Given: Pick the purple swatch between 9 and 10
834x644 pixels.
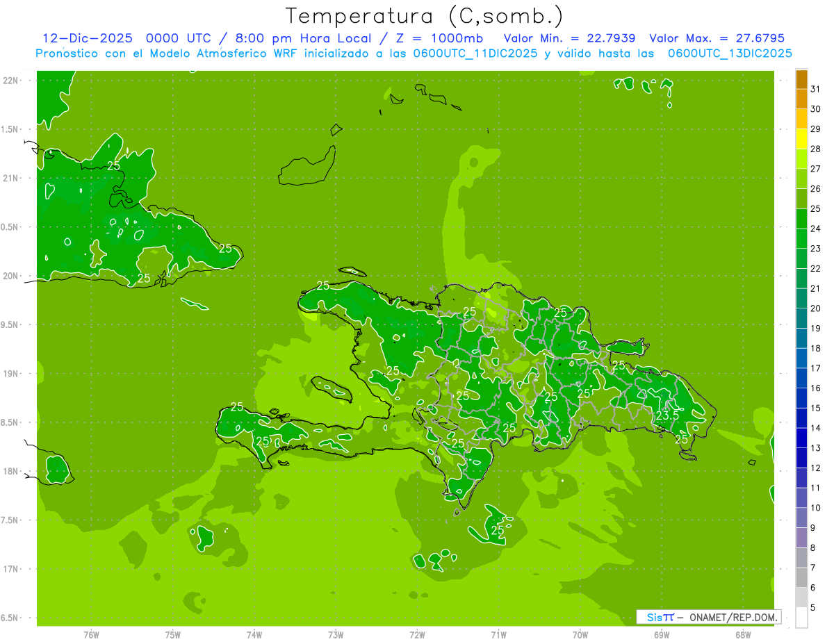Looking at the screenshot, I should coord(801,518).
